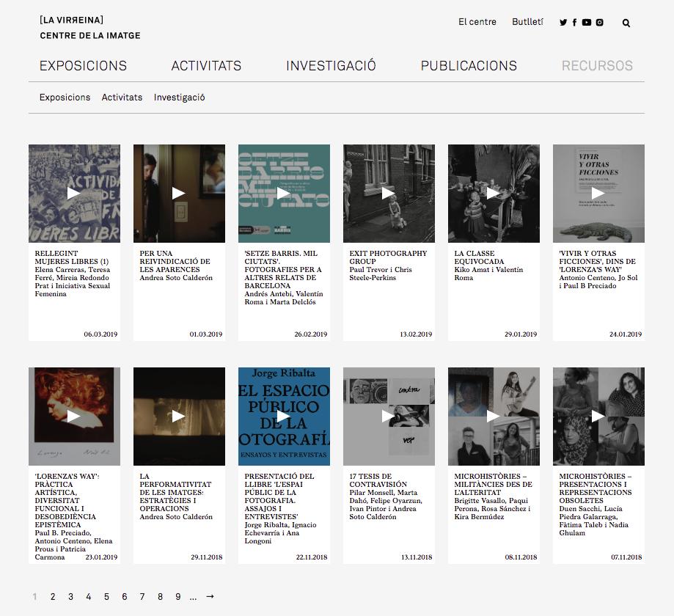Play Microhistòries Presentacions i Representacions video
Image resolution: width=674 pixels, height=616 pixels.
[x=598, y=416]
